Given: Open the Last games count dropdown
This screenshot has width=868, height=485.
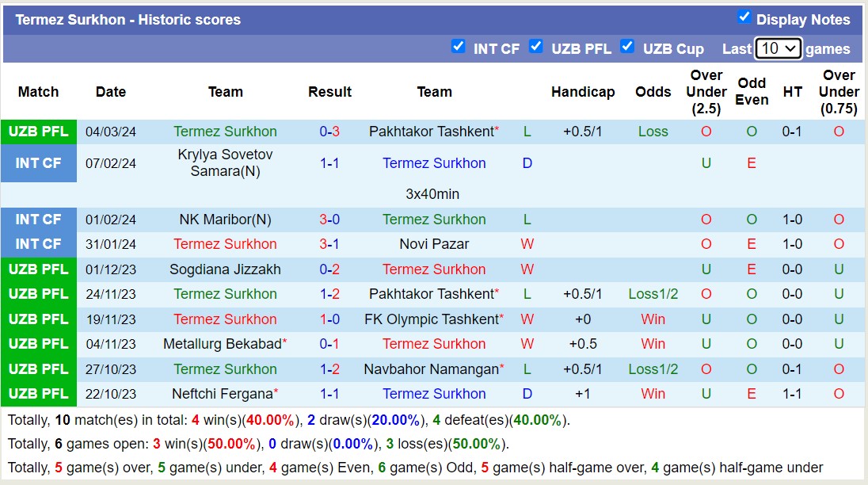Looking at the screenshot, I should pos(779,48).
